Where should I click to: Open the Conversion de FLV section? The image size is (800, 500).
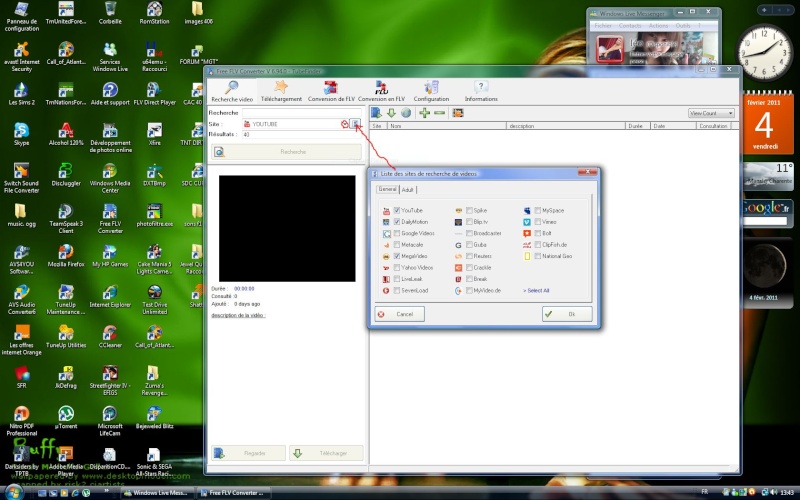click(331, 91)
